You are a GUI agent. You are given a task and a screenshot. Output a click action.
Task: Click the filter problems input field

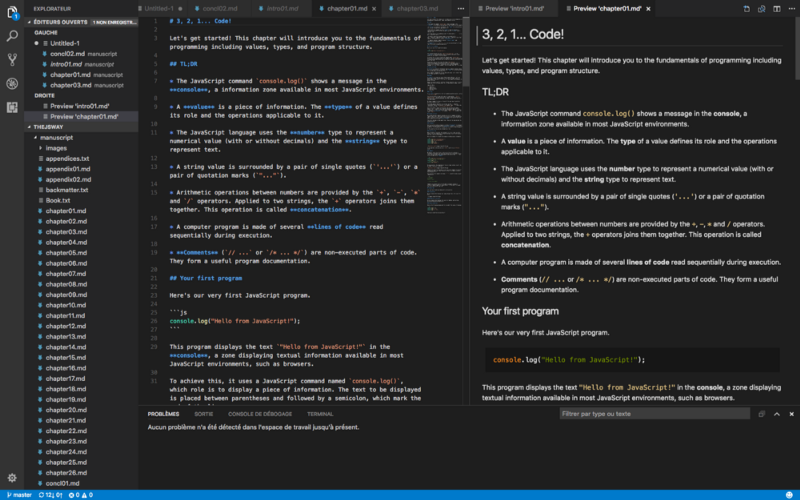tap(655, 414)
